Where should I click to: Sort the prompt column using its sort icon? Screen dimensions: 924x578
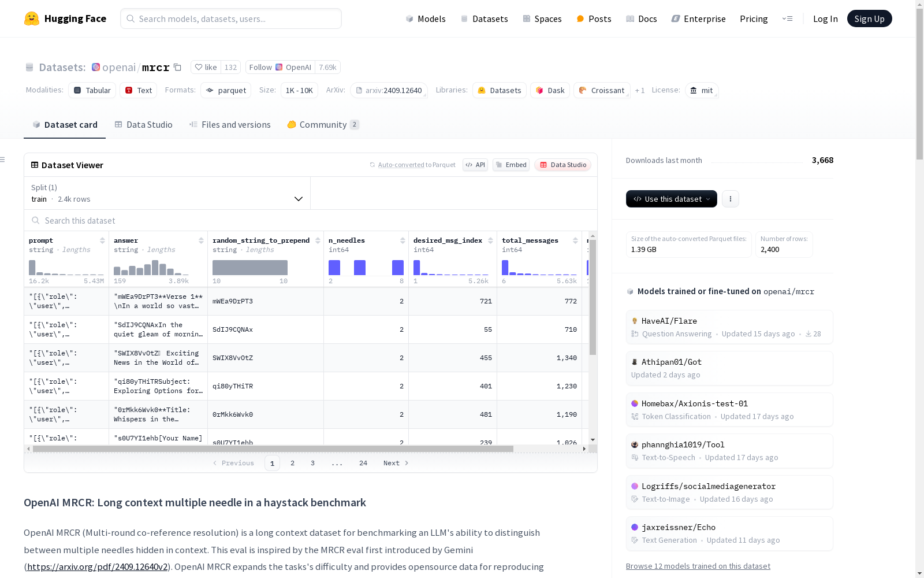[x=102, y=240]
